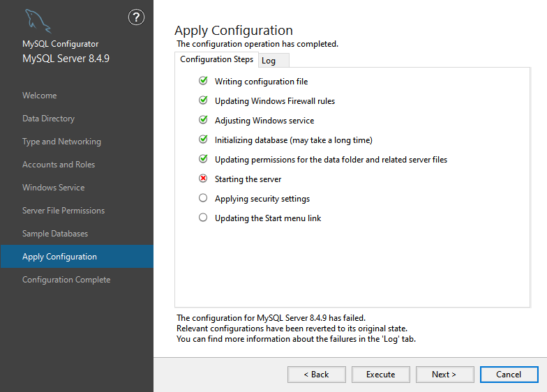
Task: Click the help question mark icon
Action: [136, 18]
